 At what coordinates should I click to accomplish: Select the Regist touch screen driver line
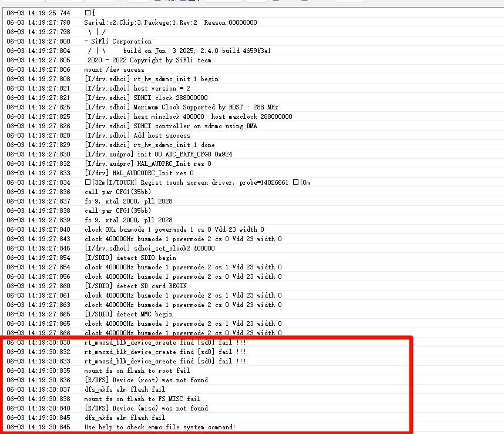tap(197, 182)
